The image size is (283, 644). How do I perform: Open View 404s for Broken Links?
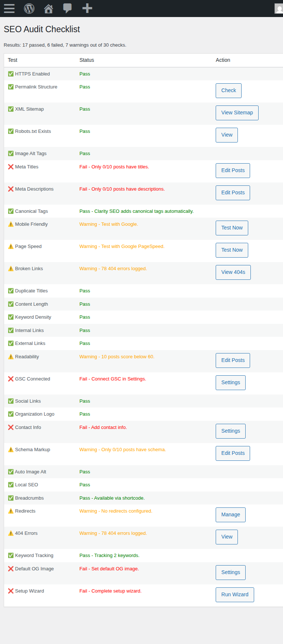pyautogui.click(x=233, y=272)
